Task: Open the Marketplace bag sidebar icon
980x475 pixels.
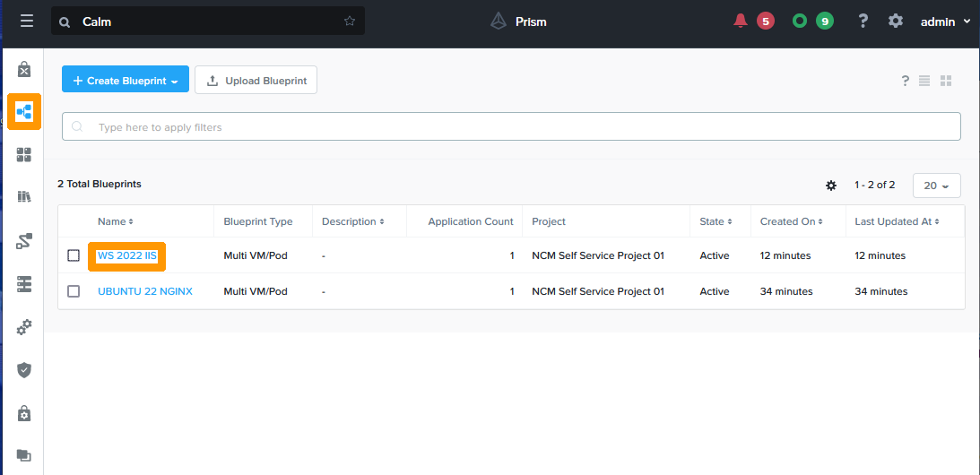Action: (24, 70)
